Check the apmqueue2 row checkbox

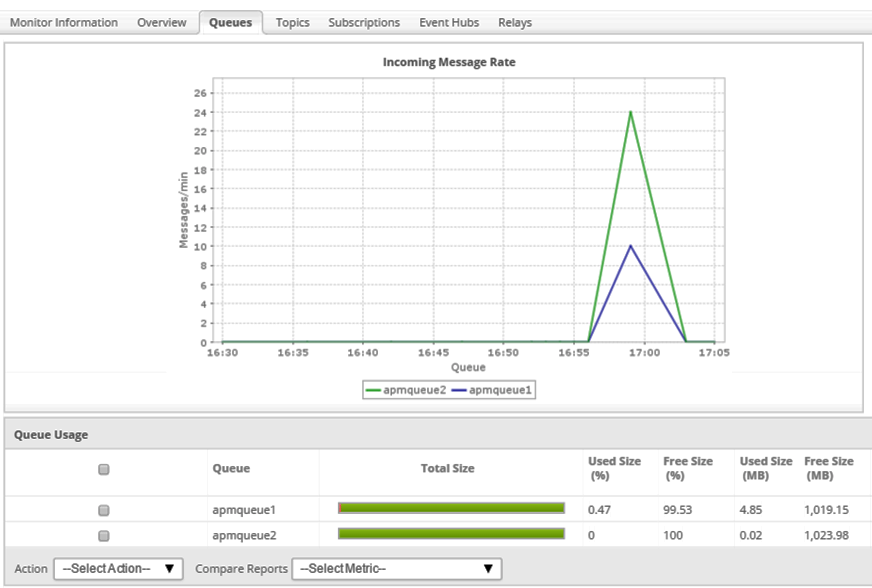pos(103,536)
